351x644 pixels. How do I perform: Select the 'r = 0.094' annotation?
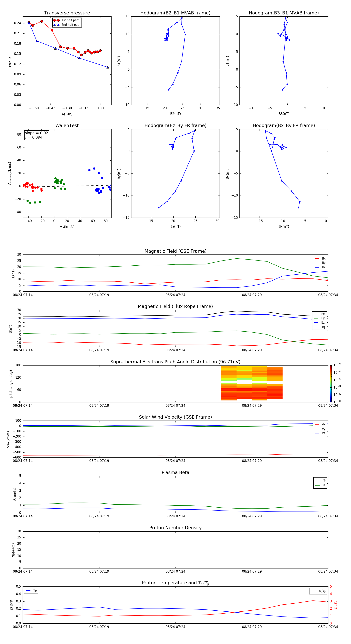click(34, 138)
